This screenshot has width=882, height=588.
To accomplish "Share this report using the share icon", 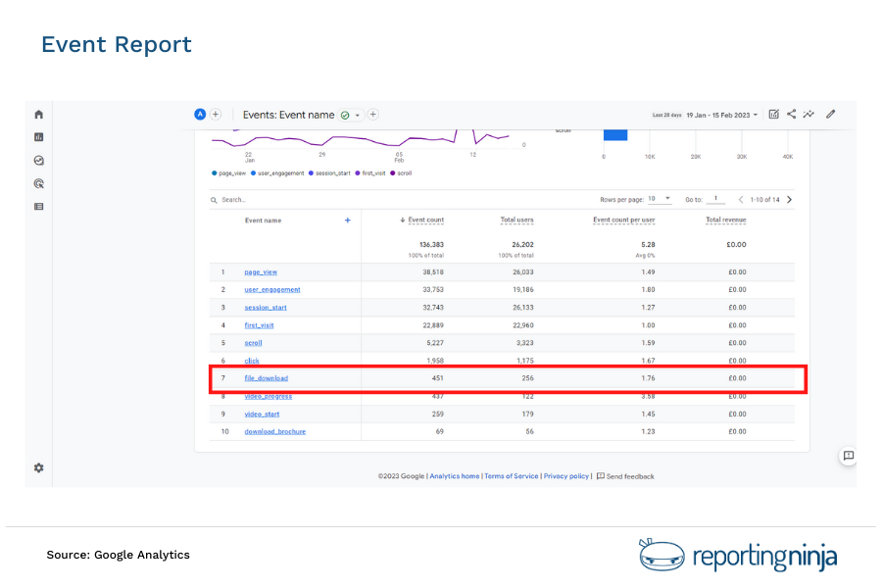I will click(x=791, y=114).
